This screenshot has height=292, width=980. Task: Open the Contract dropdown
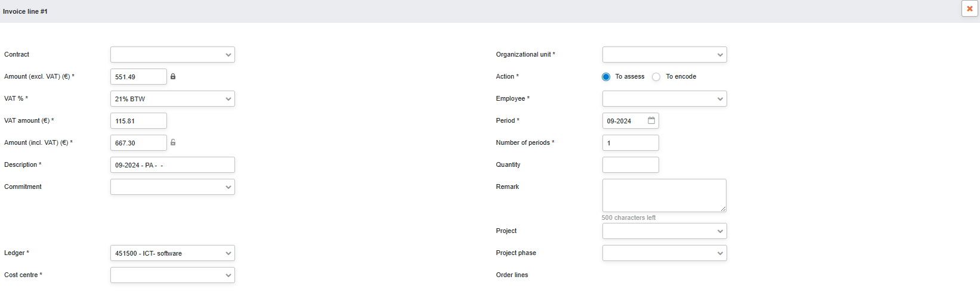[172, 54]
